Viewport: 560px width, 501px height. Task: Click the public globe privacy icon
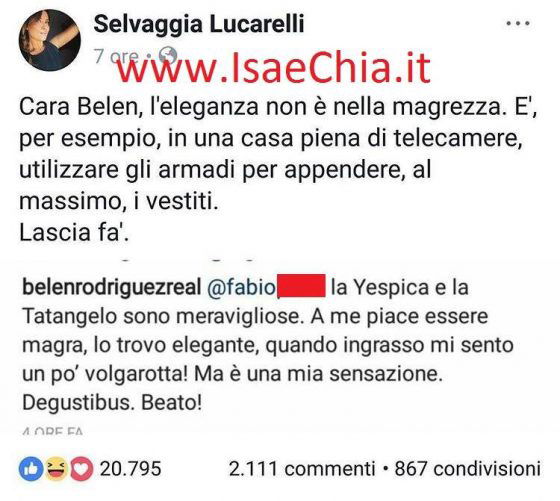(168, 56)
